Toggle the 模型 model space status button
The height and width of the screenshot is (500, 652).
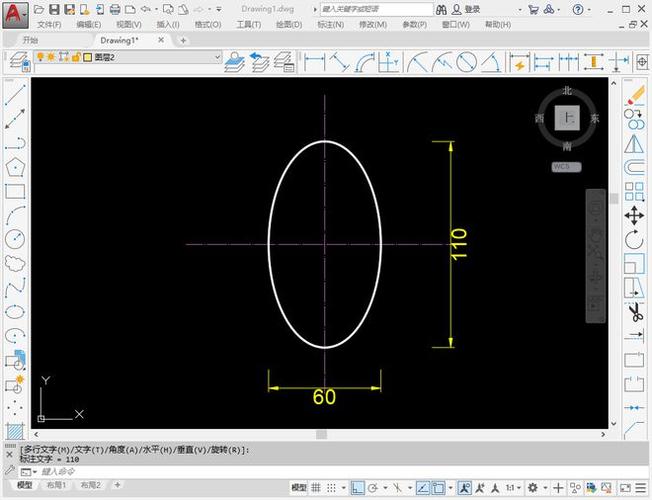coord(298,487)
